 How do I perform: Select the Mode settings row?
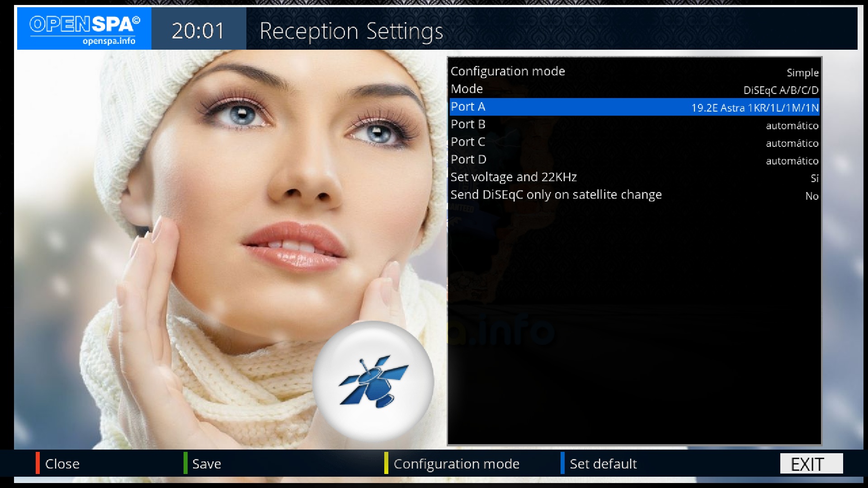[635, 89]
